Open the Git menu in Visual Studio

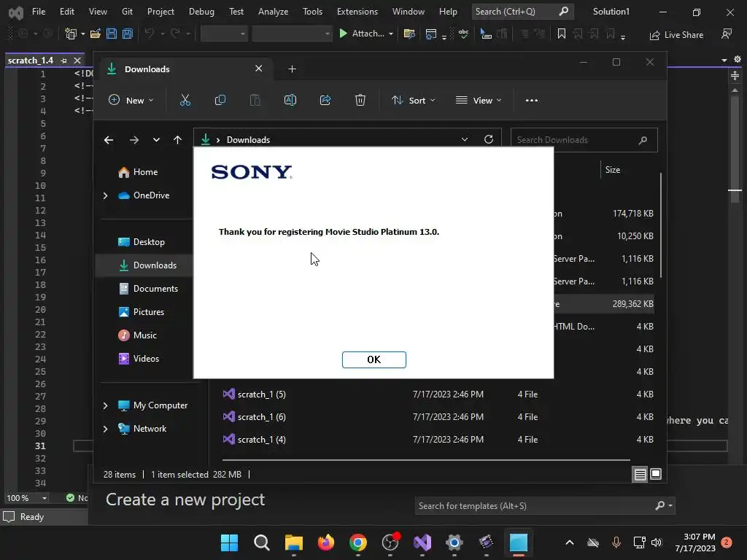tap(127, 12)
